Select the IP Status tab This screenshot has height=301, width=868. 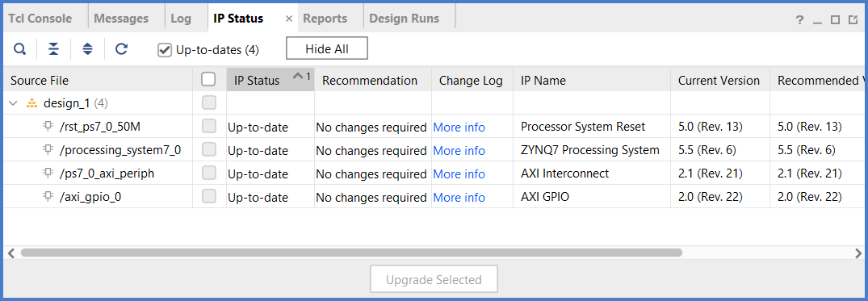click(238, 19)
